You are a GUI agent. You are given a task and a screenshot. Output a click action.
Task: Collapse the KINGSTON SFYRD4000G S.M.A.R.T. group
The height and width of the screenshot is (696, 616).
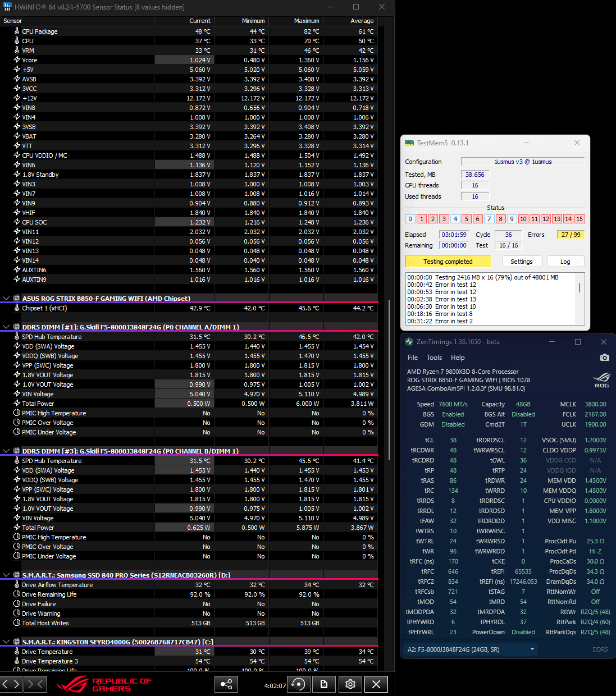(6, 642)
